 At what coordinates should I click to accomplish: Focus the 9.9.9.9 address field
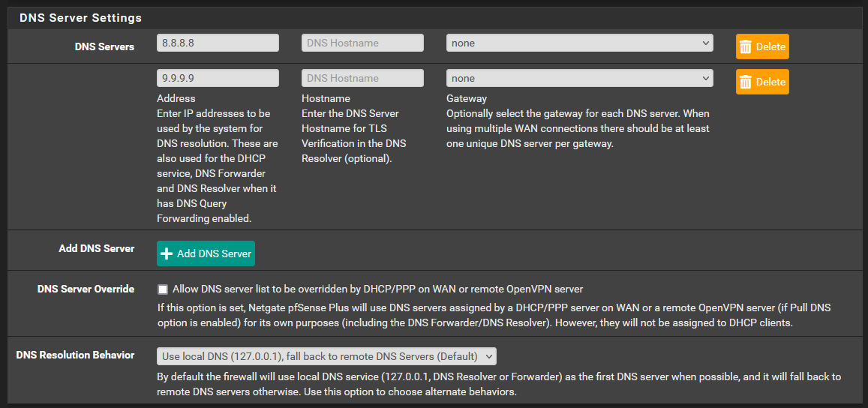(x=218, y=79)
